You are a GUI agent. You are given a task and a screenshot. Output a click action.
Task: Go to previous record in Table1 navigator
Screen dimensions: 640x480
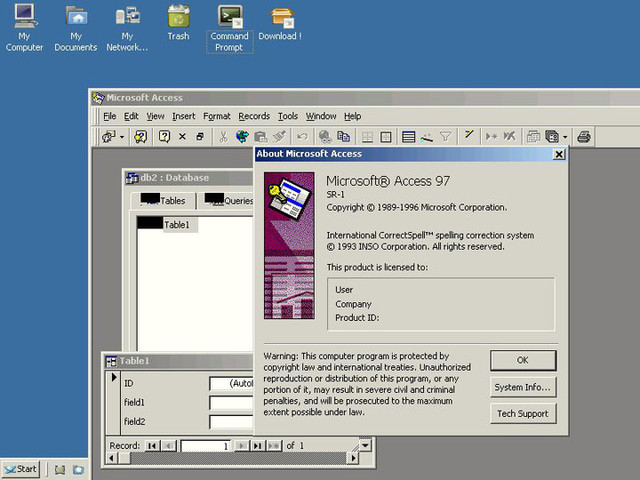[x=169, y=446]
